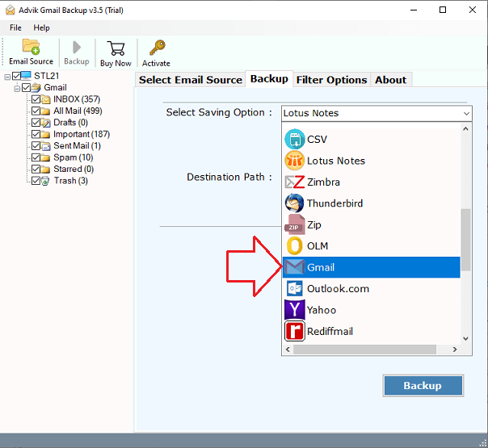Click the Sent Mail folder icon

pyautogui.click(x=46, y=146)
